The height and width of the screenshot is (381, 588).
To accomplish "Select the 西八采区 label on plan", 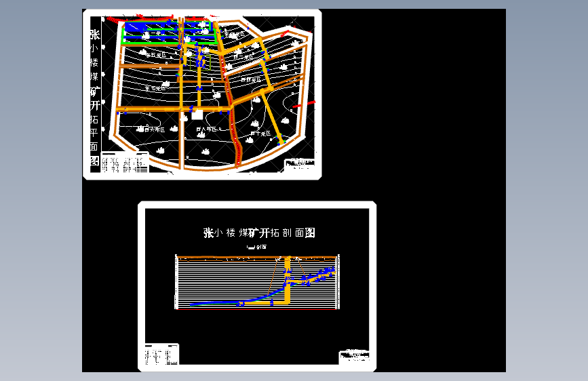I will (207, 129).
